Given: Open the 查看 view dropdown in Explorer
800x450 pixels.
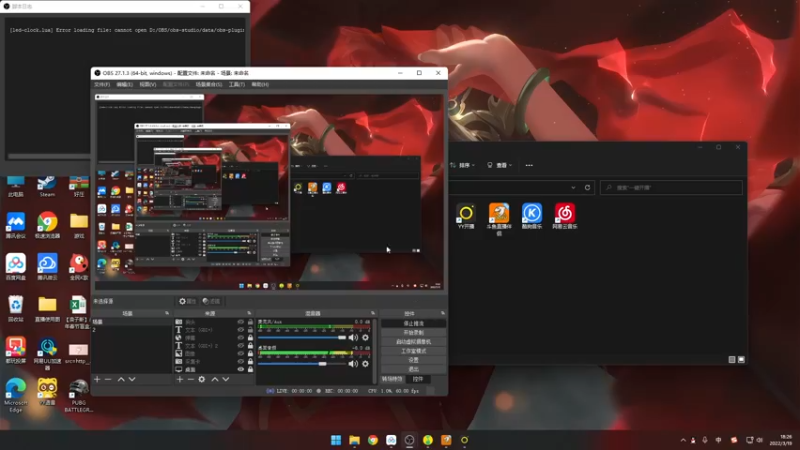Looking at the screenshot, I should [499, 165].
